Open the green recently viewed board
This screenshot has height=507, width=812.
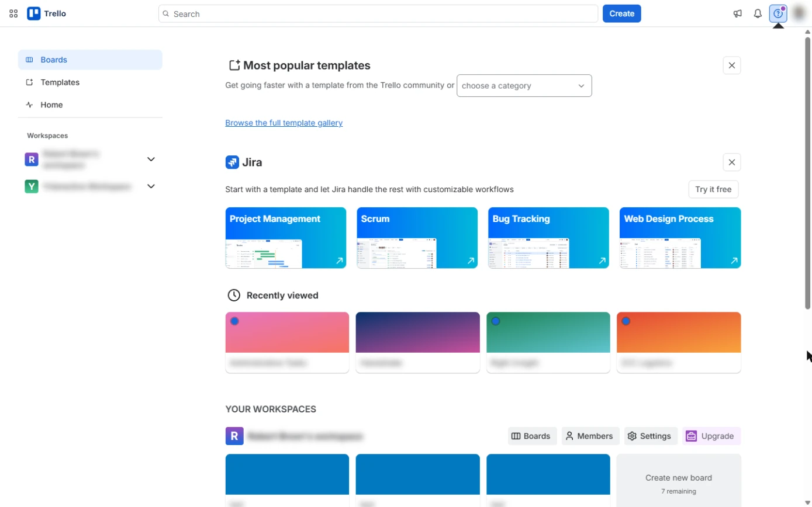pyautogui.click(x=548, y=342)
